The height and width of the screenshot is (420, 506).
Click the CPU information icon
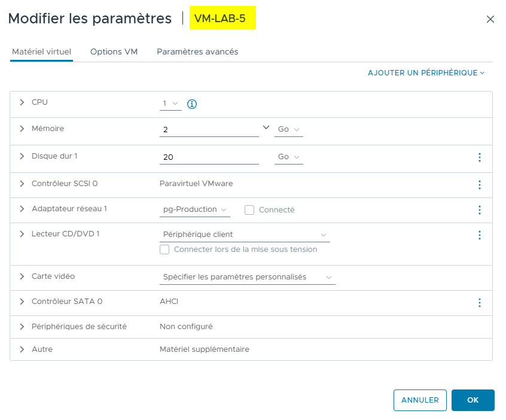click(191, 102)
